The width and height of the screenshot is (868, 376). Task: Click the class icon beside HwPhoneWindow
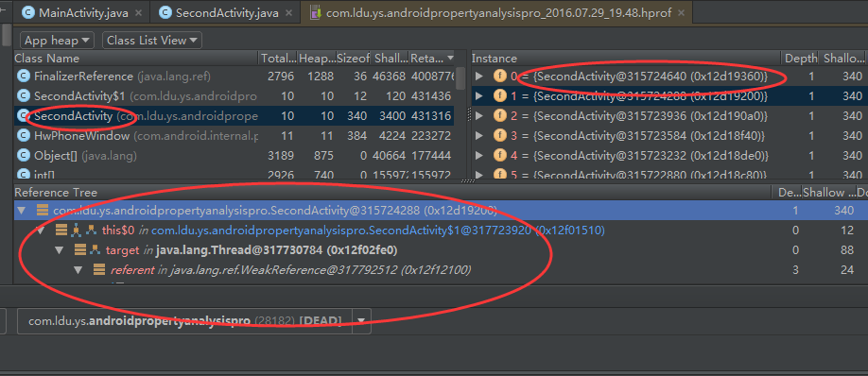coord(24,135)
